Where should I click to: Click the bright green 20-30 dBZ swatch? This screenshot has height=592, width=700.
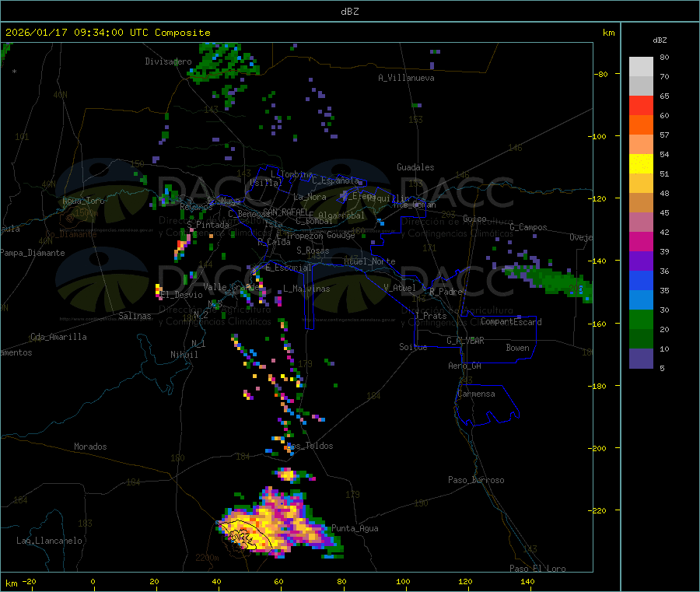(641, 319)
